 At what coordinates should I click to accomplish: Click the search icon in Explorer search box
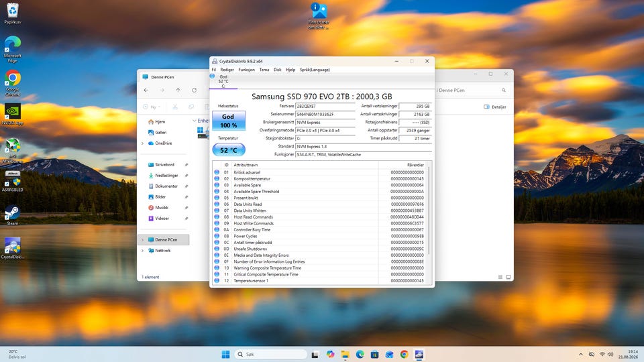coord(504,90)
